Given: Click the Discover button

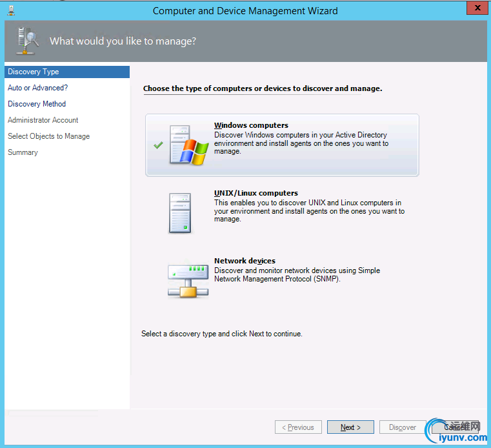Looking at the screenshot, I should click(x=403, y=427).
